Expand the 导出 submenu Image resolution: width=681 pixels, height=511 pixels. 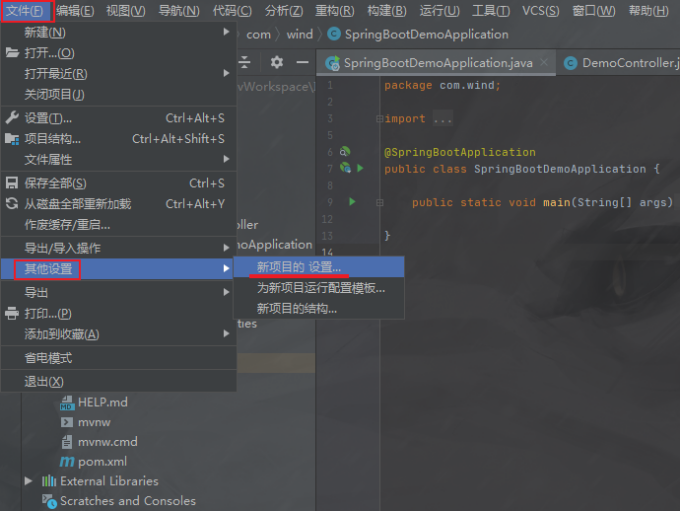click(119, 292)
